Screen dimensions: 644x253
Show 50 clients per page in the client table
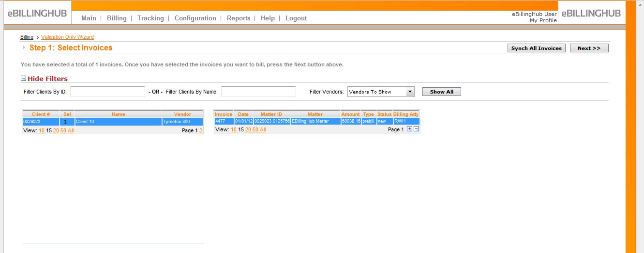[x=63, y=131]
